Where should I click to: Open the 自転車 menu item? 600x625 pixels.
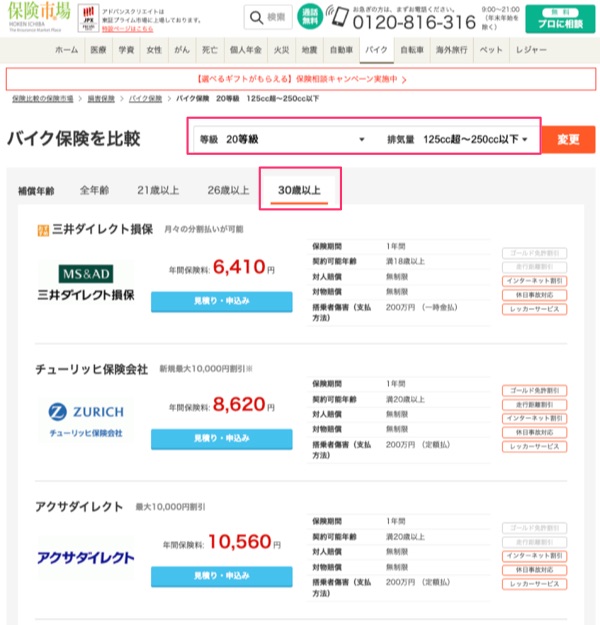412,50
